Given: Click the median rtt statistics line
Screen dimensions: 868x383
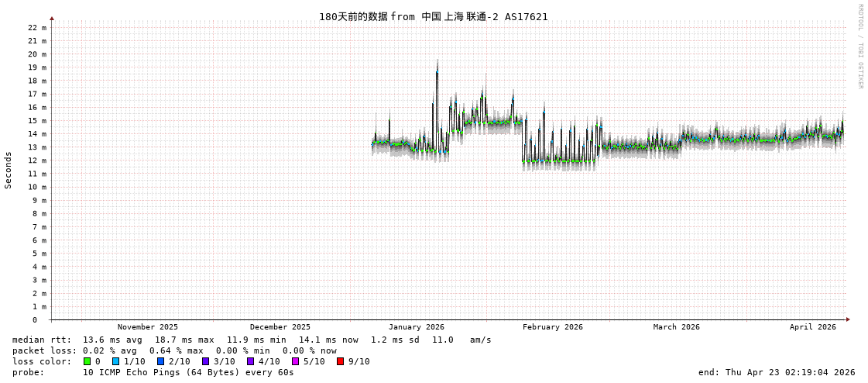Looking at the screenshot, I should pyautogui.click(x=252, y=340).
